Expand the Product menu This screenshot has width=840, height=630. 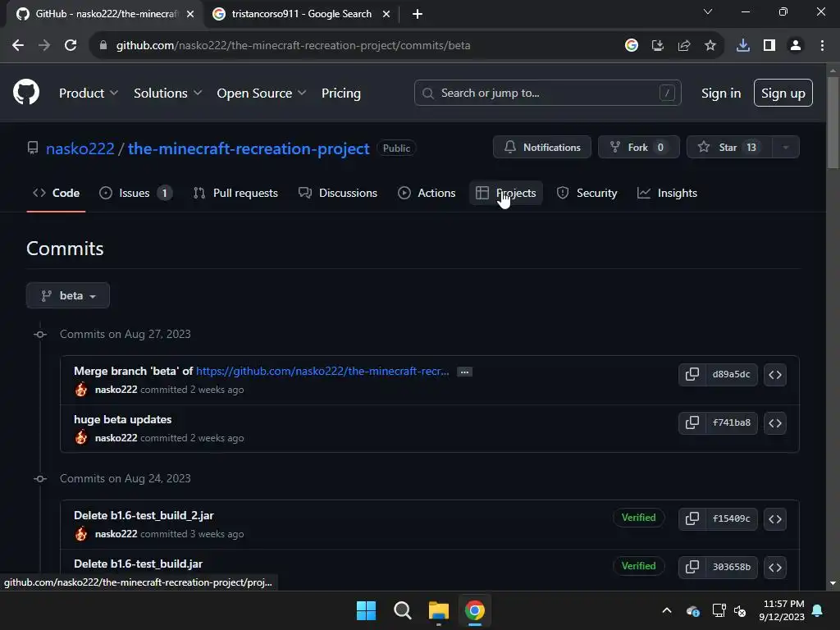coord(89,94)
